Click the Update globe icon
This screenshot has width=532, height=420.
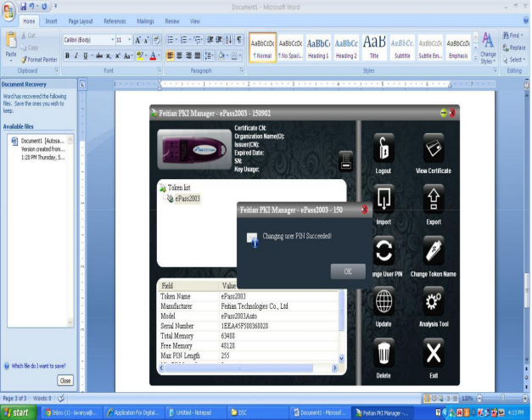click(x=384, y=301)
